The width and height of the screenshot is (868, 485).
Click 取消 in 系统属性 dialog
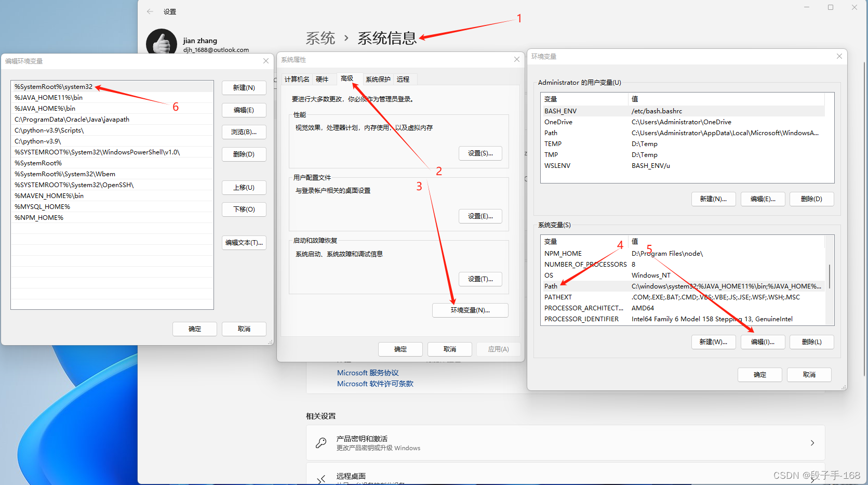coord(450,349)
